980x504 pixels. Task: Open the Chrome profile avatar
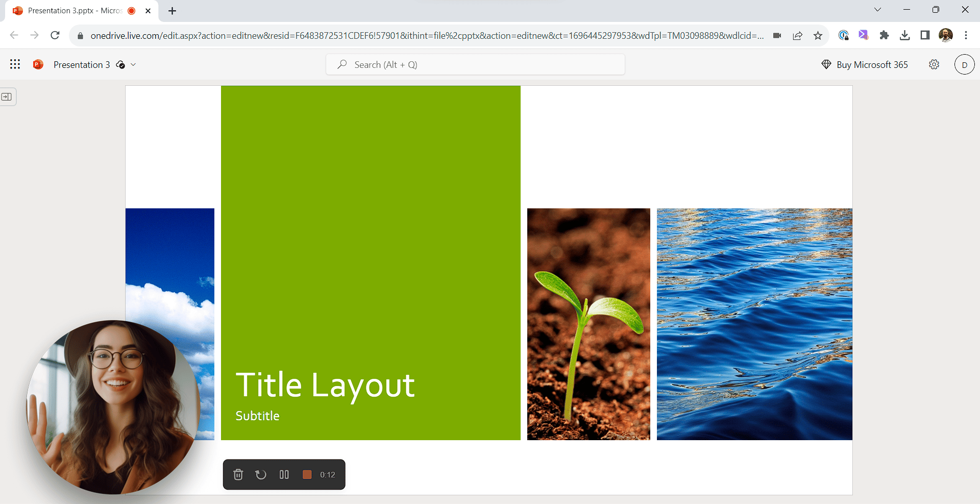tap(946, 35)
